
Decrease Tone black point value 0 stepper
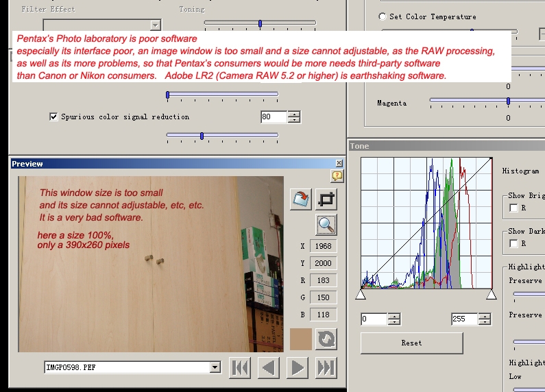(394, 322)
